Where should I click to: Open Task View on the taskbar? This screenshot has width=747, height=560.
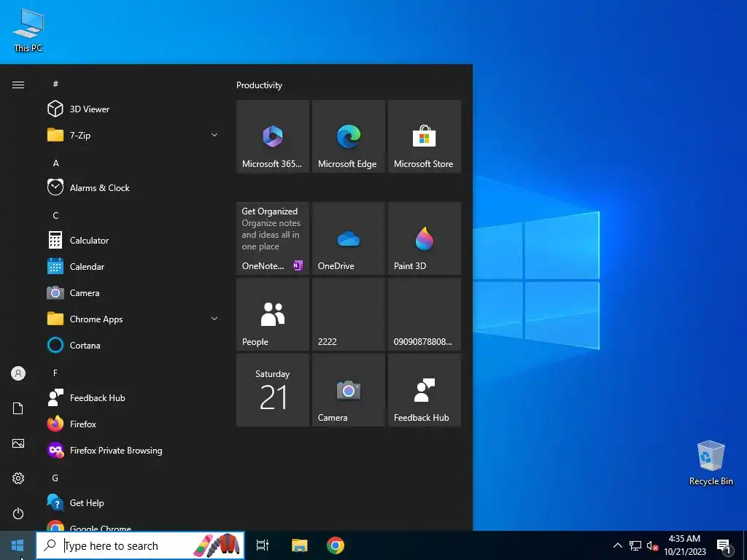[263, 545]
